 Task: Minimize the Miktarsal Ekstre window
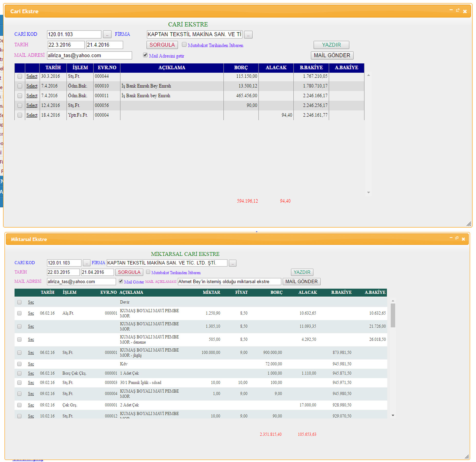451,238
